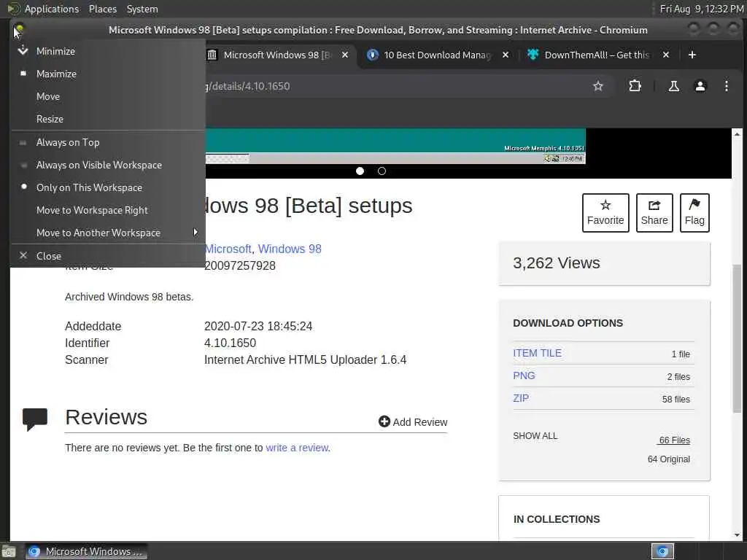Click Add Review
The image size is (747, 560).
coord(413,422)
